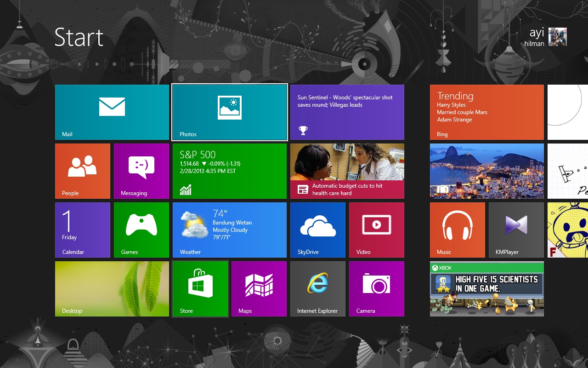Click the ayi hilman user account picture

pyautogui.click(x=558, y=37)
